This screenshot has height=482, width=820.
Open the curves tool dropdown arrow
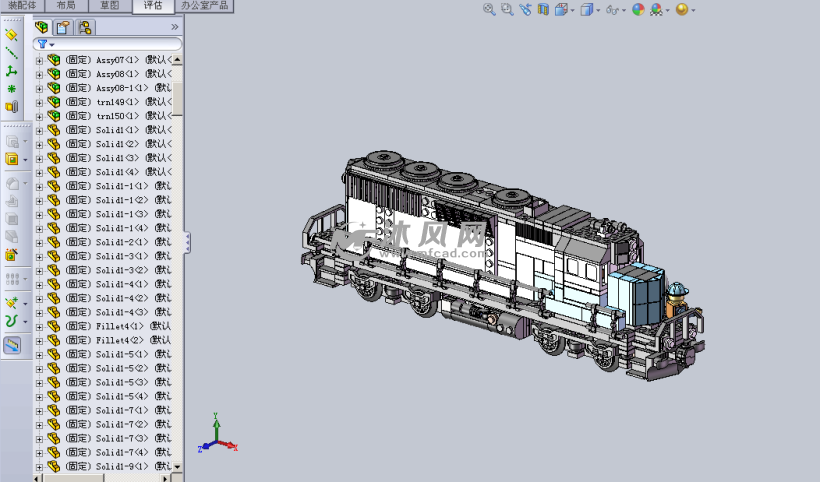pos(25,322)
